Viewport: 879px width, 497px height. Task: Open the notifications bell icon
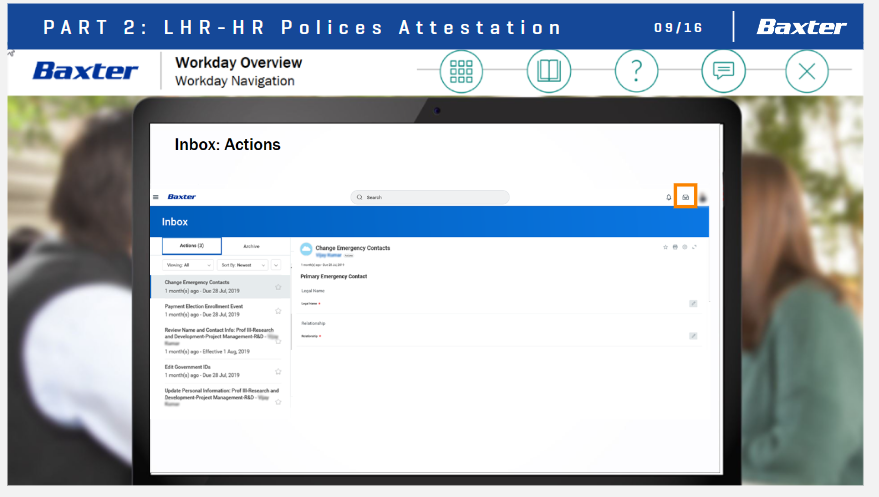(x=668, y=197)
